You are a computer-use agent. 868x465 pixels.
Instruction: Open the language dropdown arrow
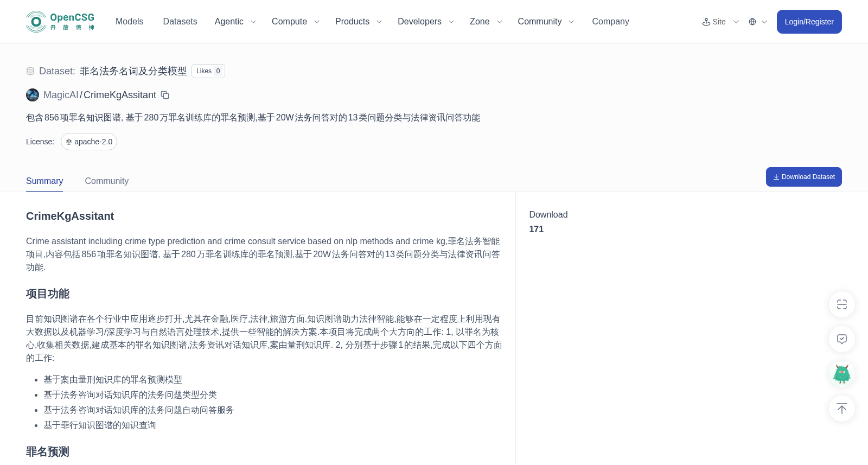764,22
